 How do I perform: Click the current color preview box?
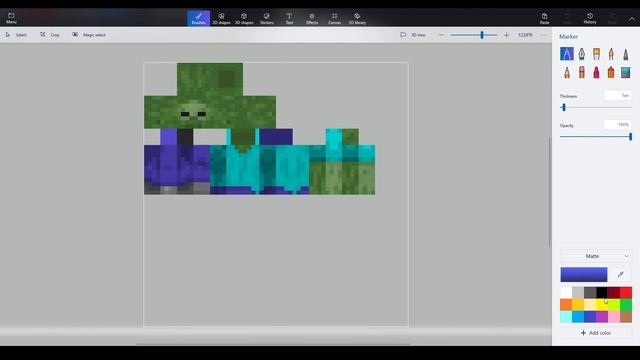pyautogui.click(x=584, y=275)
